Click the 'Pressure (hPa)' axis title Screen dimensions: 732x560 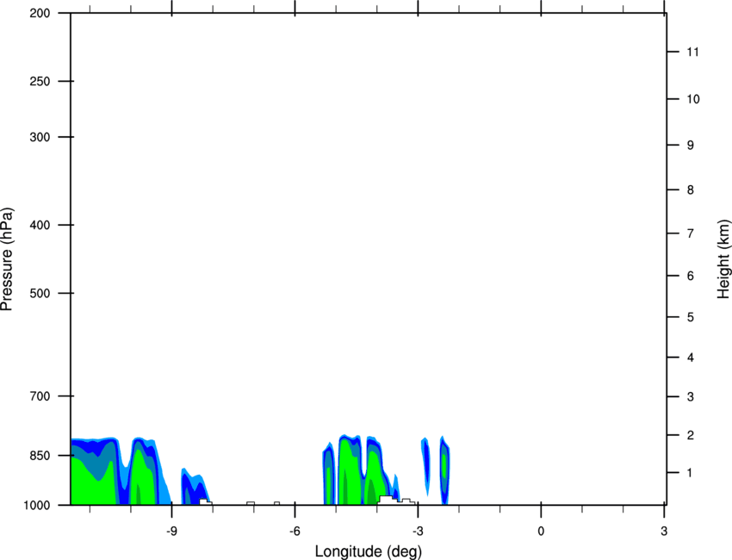point(7,259)
